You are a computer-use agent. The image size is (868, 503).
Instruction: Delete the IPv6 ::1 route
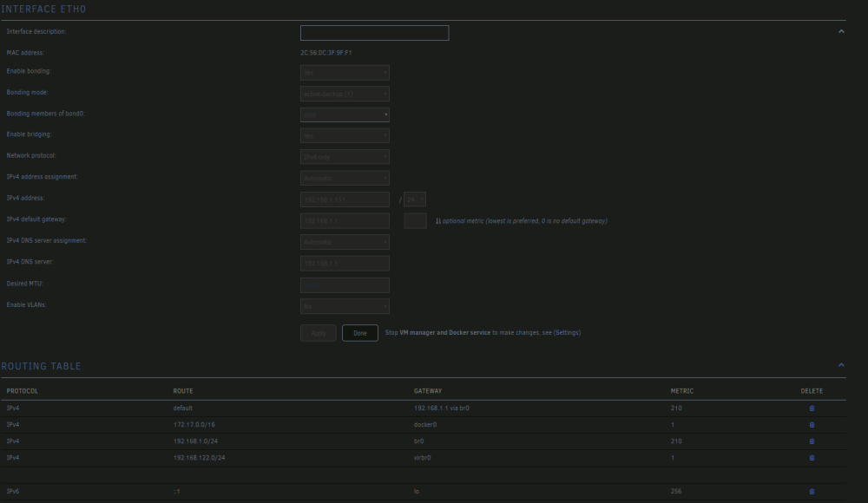(812, 492)
